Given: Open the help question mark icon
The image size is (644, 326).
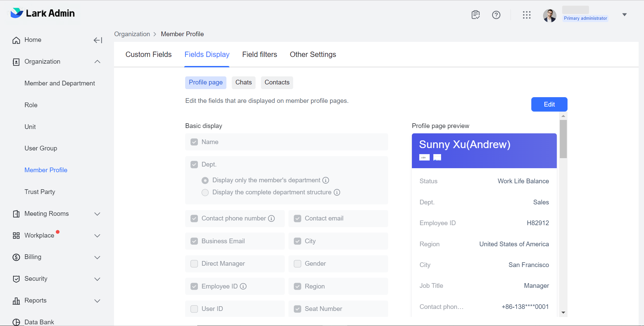Looking at the screenshot, I should pos(496,15).
